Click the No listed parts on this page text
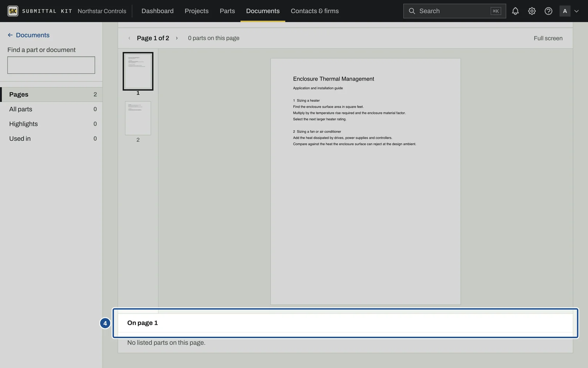 tap(166, 343)
